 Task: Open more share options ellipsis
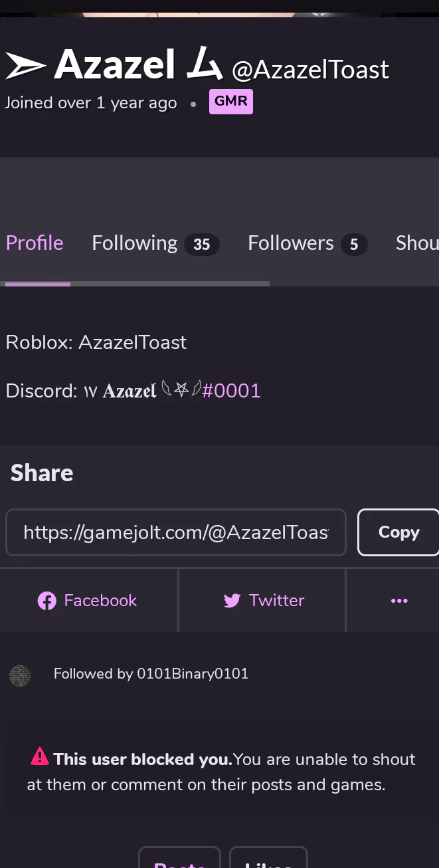click(399, 601)
